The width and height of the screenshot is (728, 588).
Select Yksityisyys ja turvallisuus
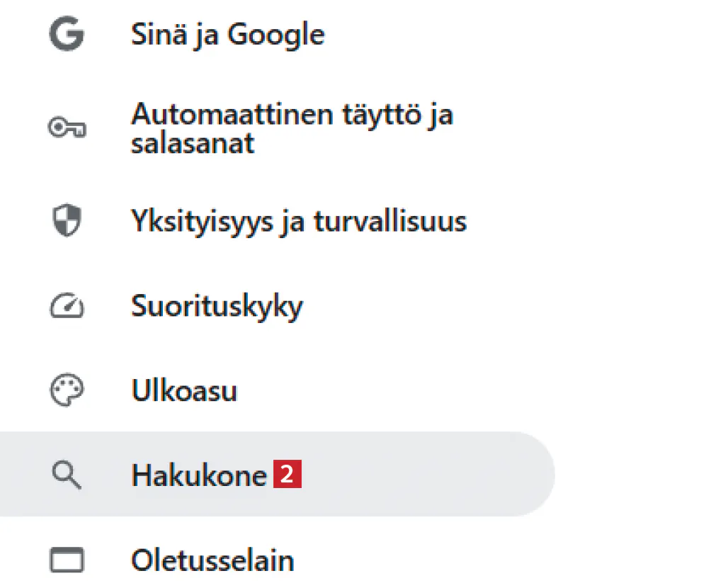(x=298, y=222)
